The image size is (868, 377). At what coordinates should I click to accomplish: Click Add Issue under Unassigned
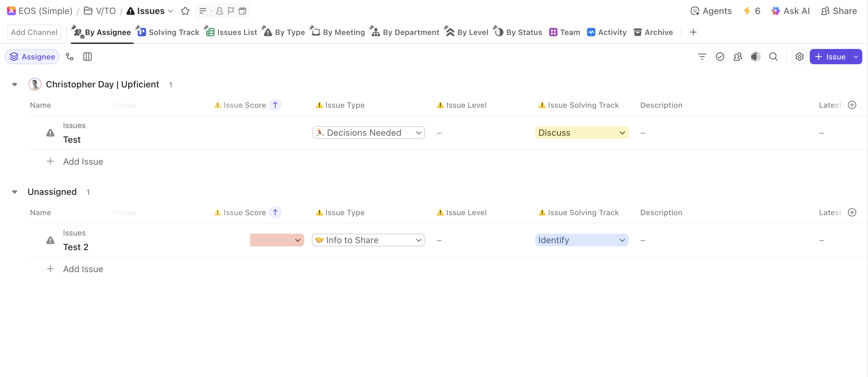(x=83, y=269)
